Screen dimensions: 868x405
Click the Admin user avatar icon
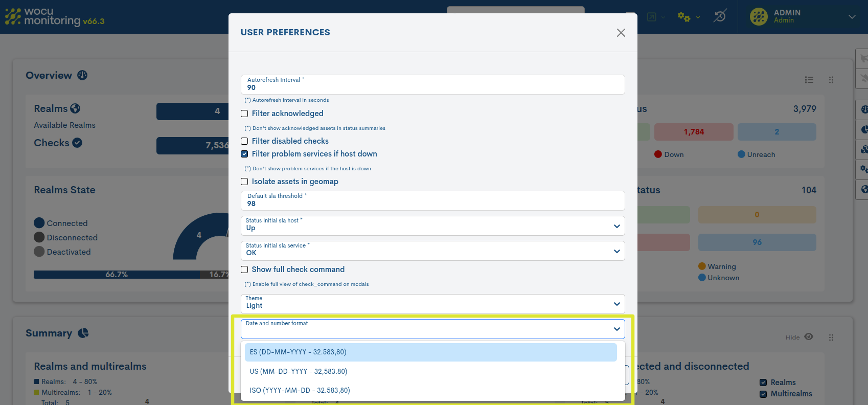point(759,16)
